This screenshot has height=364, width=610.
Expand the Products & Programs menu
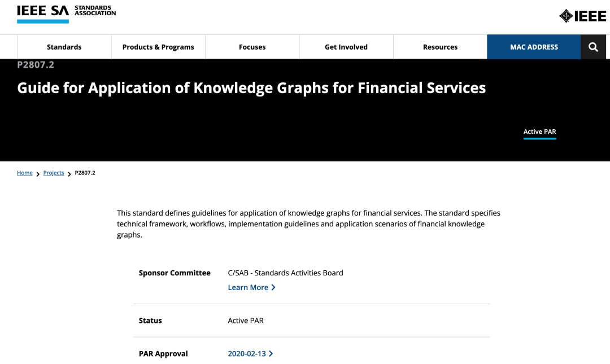[158, 47]
